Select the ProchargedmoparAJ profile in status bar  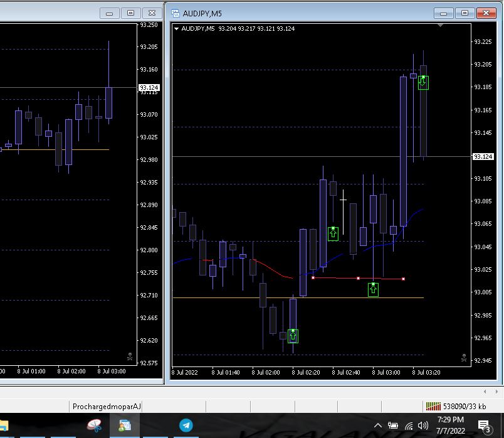pyautogui.click(x=107, y=407)
